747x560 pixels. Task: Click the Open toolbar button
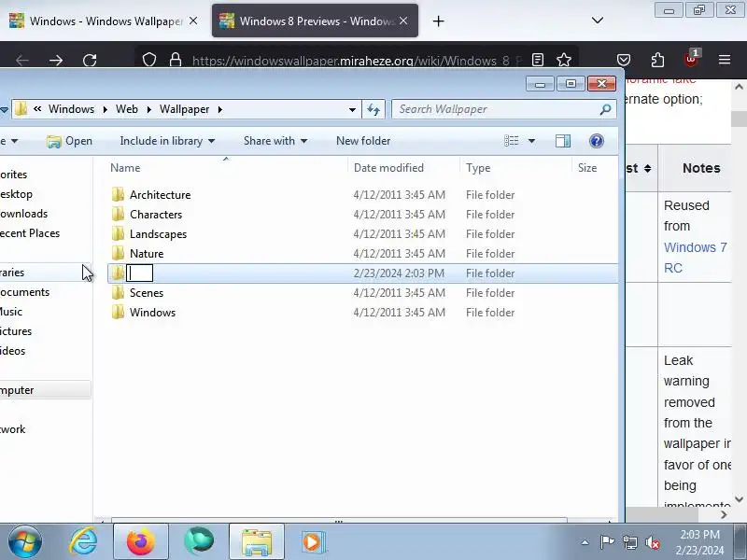coord(69,141)
